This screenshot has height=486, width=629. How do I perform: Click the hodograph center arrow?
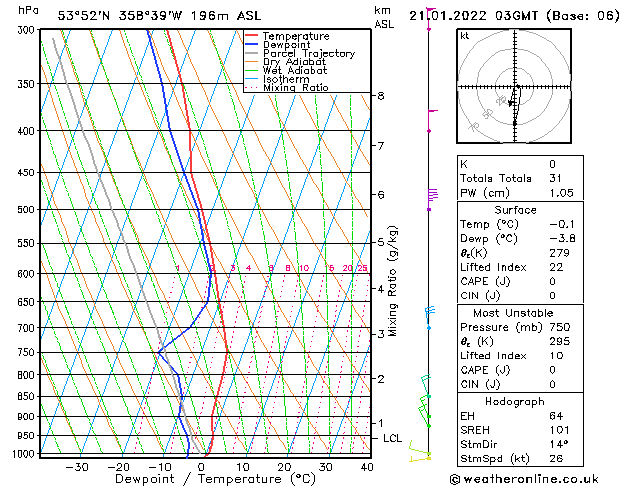511,103
